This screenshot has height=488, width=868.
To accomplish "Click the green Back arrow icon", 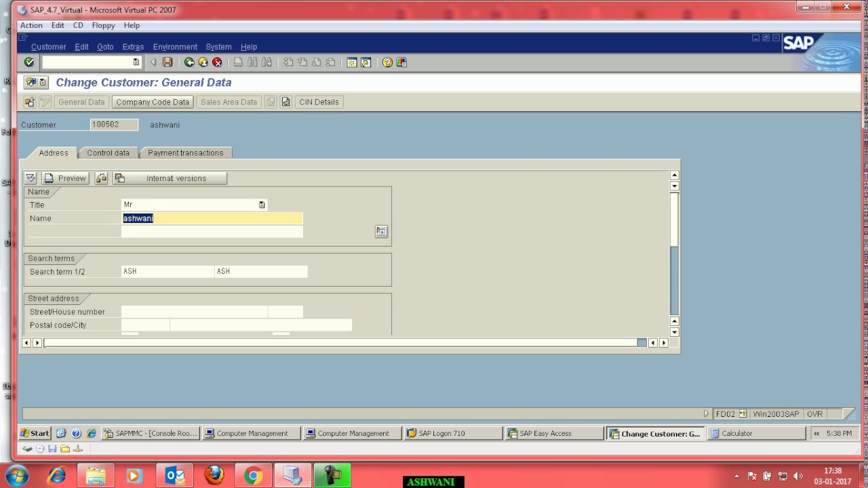I will point(189,62).
